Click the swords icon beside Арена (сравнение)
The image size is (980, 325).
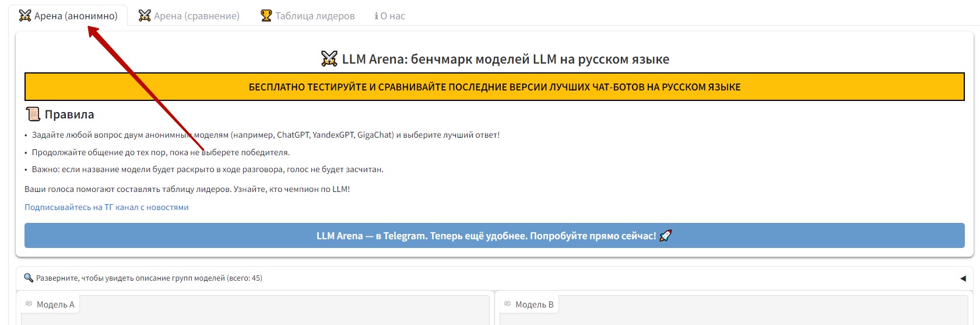[145, 16]
